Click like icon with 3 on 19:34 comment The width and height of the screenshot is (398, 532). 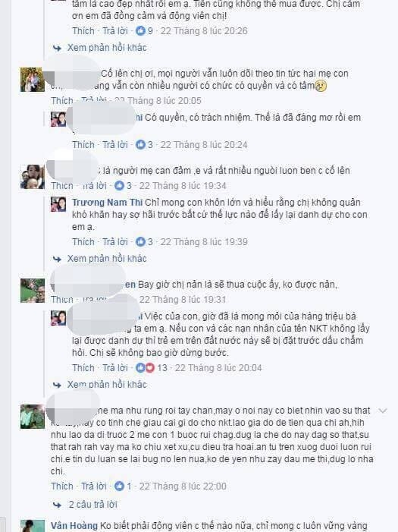(119, 186)
